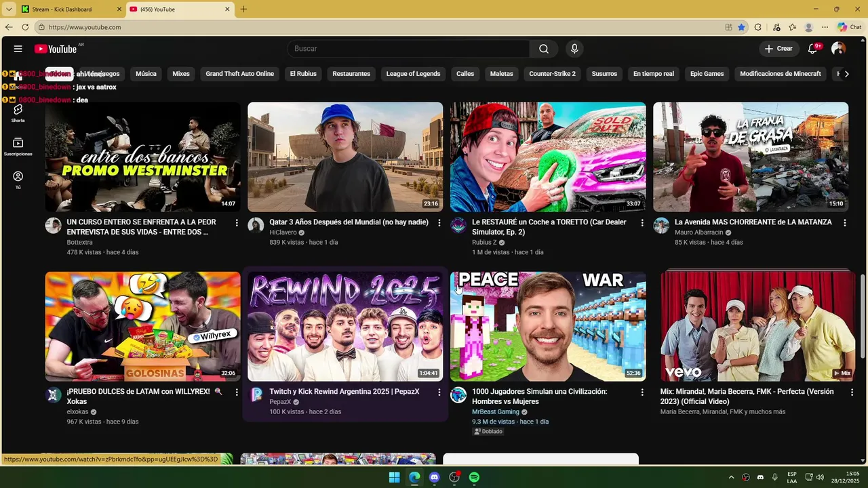Viewport: 868px width, 488px height.
Task: Open Shorts in the sidebar
Action: coord(18,113)
